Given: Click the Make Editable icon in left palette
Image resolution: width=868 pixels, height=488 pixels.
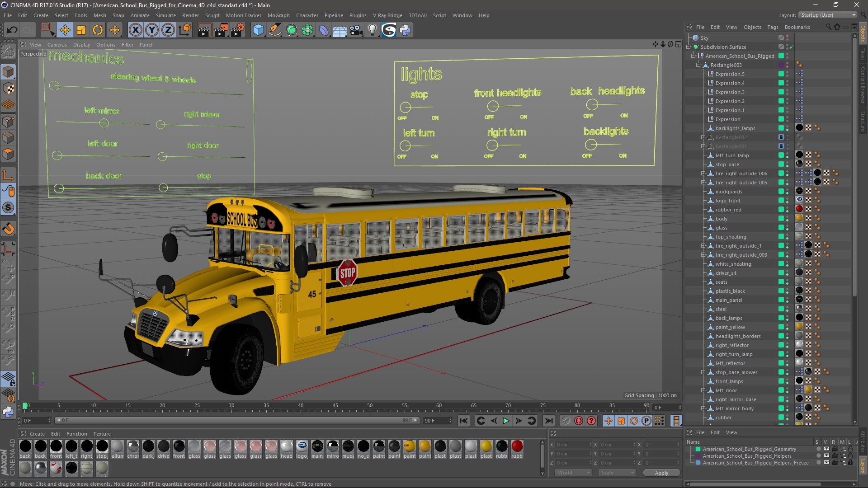Looking at the screenshot, I should (8, 51).
